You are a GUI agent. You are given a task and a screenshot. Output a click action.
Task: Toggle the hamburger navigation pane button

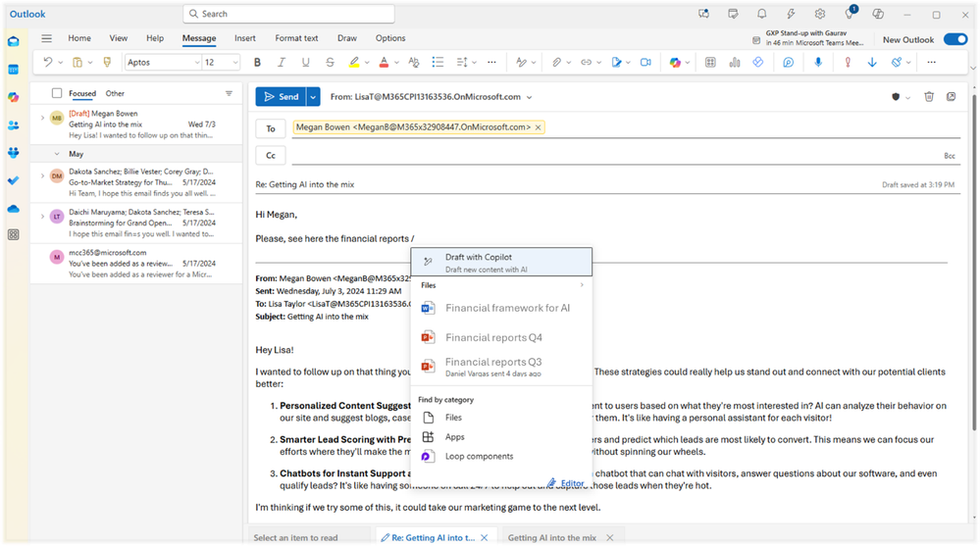click(x=47, y=38)
